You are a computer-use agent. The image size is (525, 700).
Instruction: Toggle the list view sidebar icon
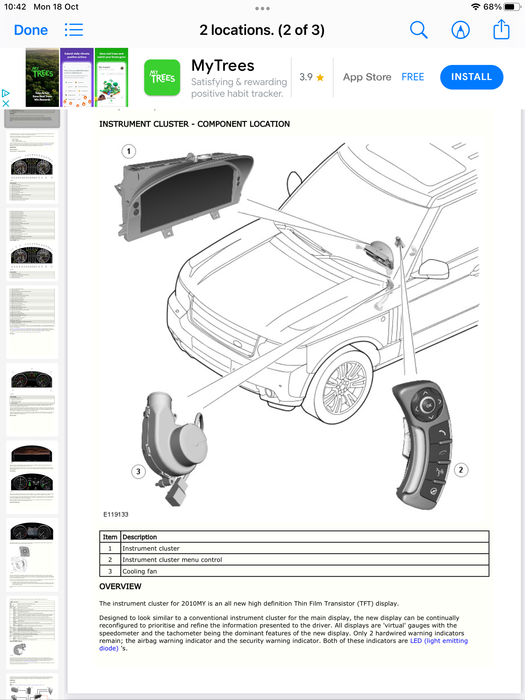pos(74,30)
